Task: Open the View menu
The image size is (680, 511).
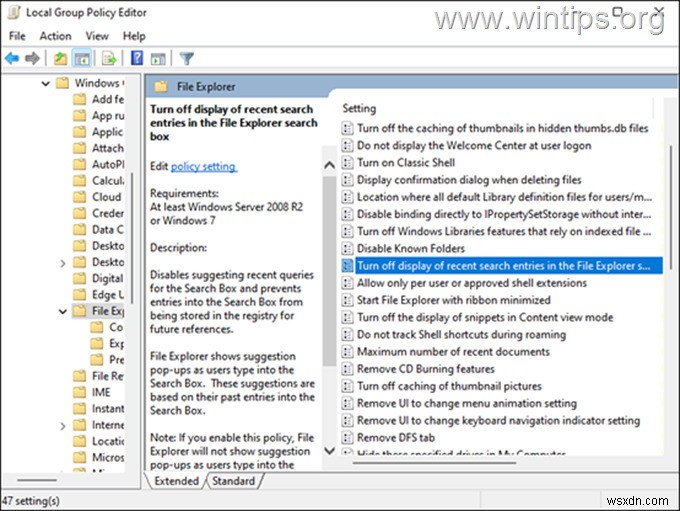Action: pos(97,36)
